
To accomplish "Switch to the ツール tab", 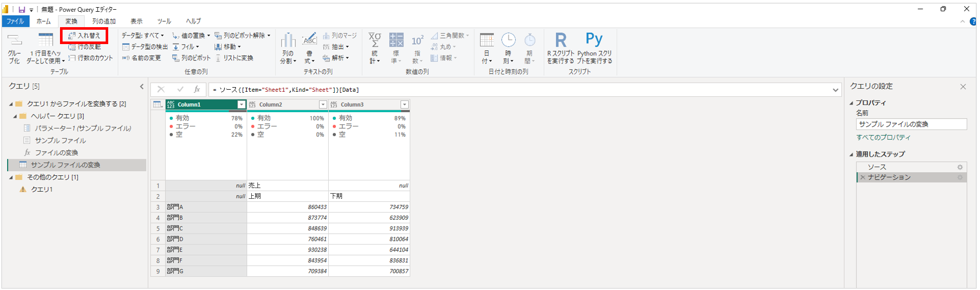I will [x=164, y=21].
